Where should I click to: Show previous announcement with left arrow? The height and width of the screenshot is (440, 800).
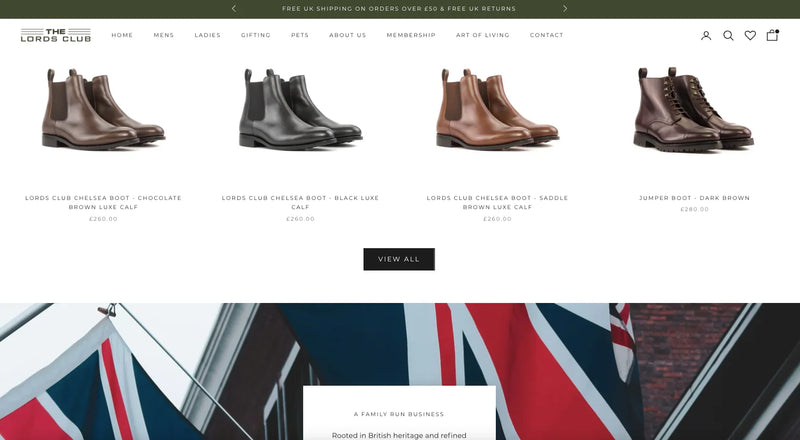(234, 9)
